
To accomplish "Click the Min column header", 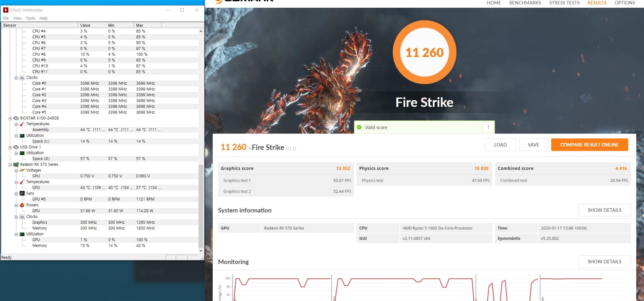I will (x=120, y=25).
